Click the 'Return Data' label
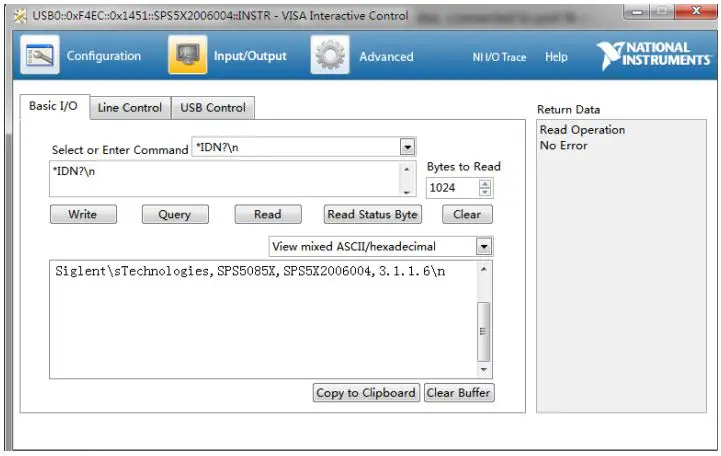Viewport: 721px width, 456px height. pos(568,109)
